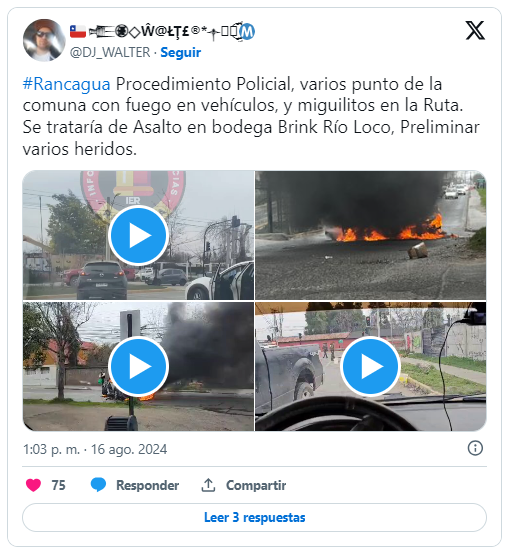507x554 pixels.
Task: Click the blue M badge in display name
Action: tap(248, 32)
